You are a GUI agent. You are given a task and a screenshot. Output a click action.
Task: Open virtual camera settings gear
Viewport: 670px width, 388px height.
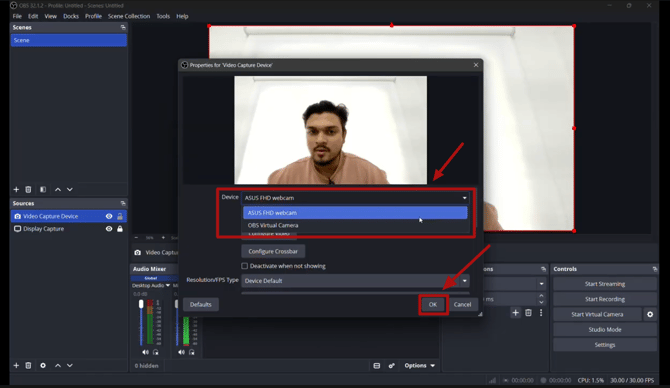click(649, 315)
